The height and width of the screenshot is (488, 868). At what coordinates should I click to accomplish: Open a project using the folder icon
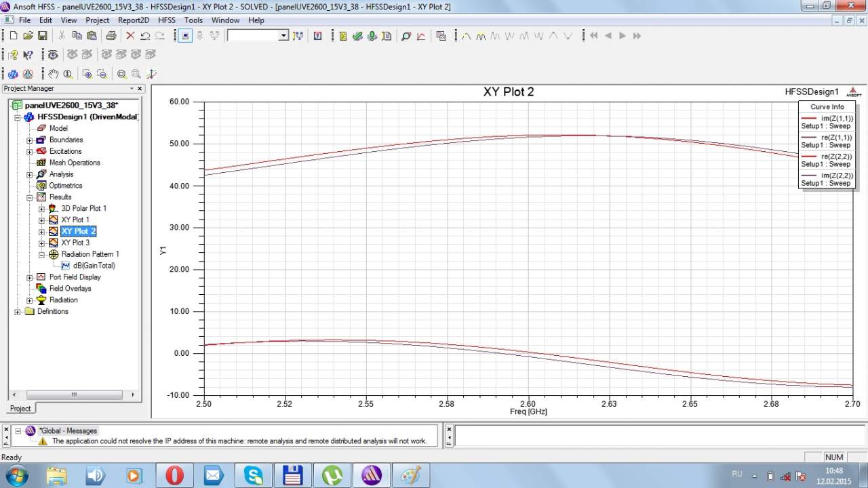[28, 35]
